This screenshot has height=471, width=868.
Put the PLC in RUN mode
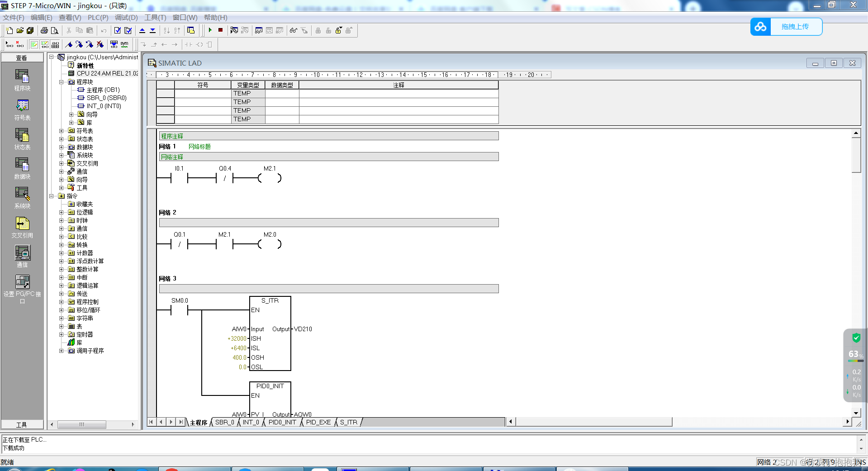coord(210,30)
